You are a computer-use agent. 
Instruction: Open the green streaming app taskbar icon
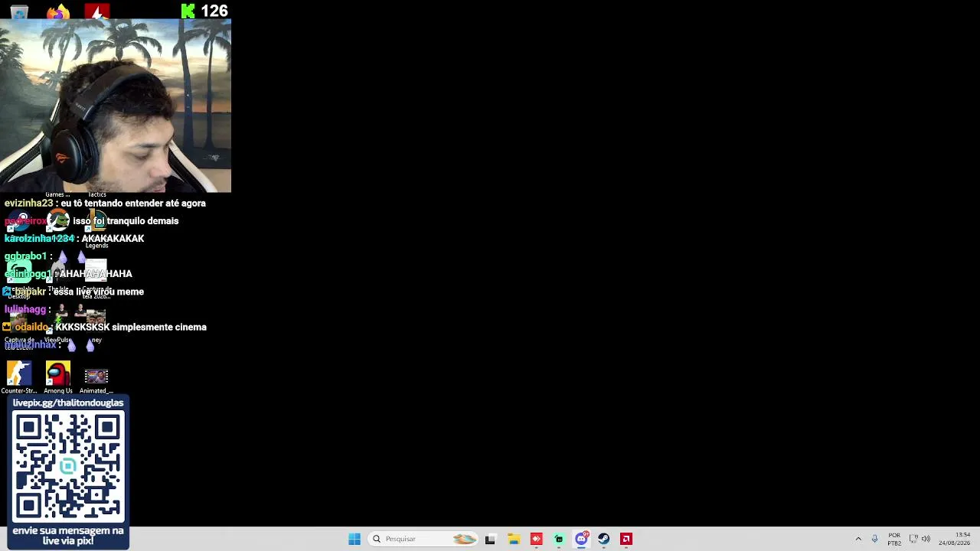pos(559,539)
